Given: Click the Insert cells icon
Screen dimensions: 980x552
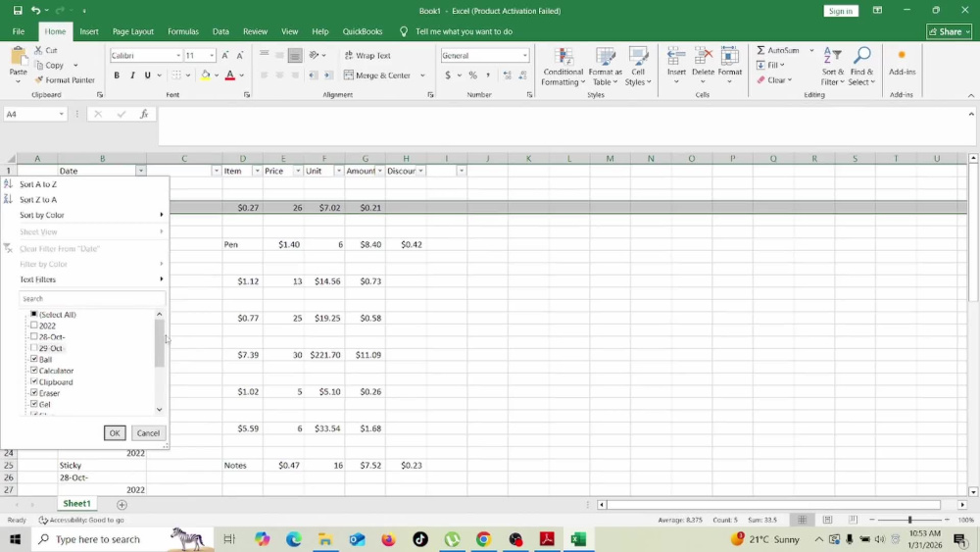Looking at the screenshot, I should [x=676, y=58].
